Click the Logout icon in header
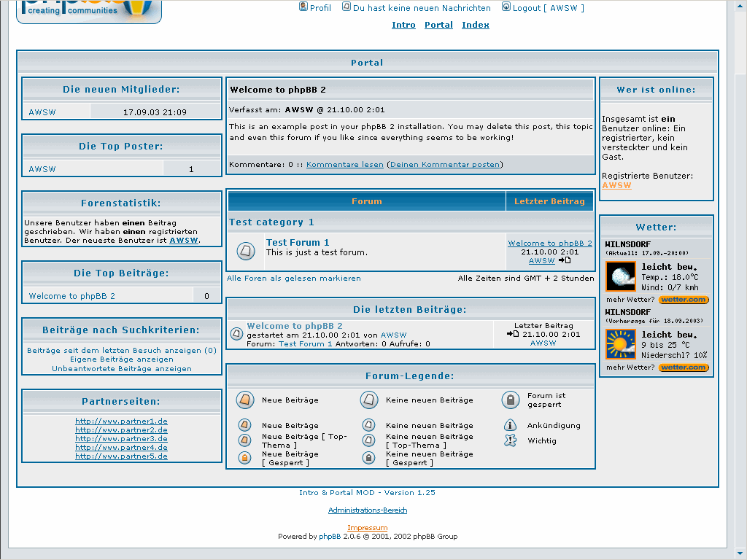The width and height of the screenshot is (747, 560). (x=506, y=7)
